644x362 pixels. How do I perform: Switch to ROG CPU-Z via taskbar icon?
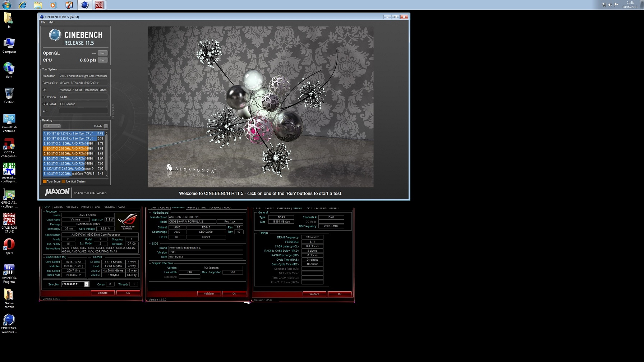[x=100, y=5]
